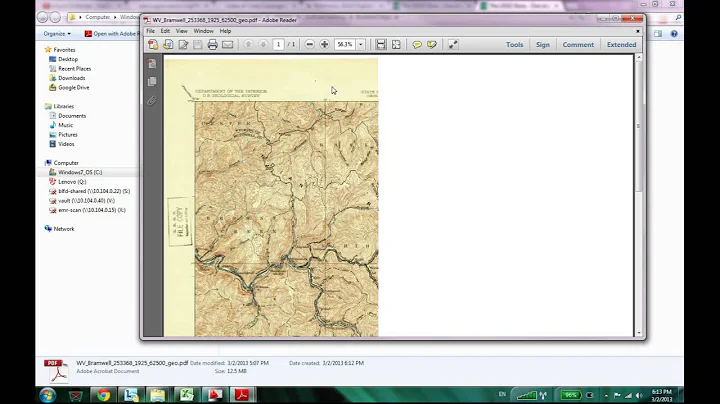720x404 pixels.
Task: Click Open with Adobe Reader in Explorer toolbar
Action: click(112, 34)
